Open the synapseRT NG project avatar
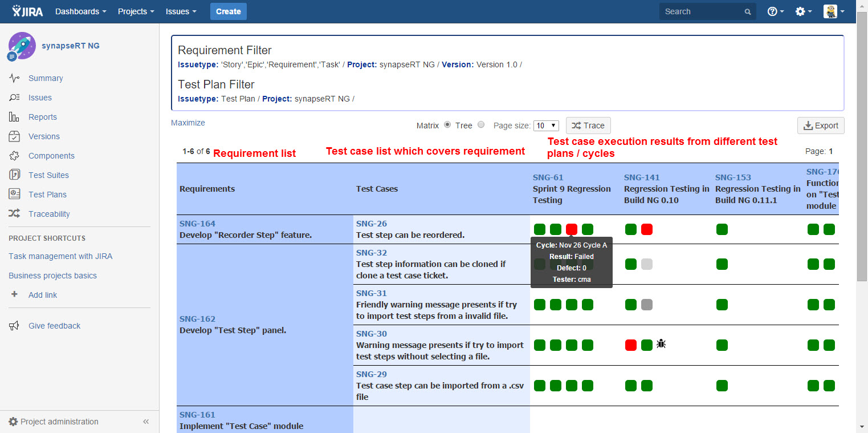The image size is (868, 433). coord(22,46)
